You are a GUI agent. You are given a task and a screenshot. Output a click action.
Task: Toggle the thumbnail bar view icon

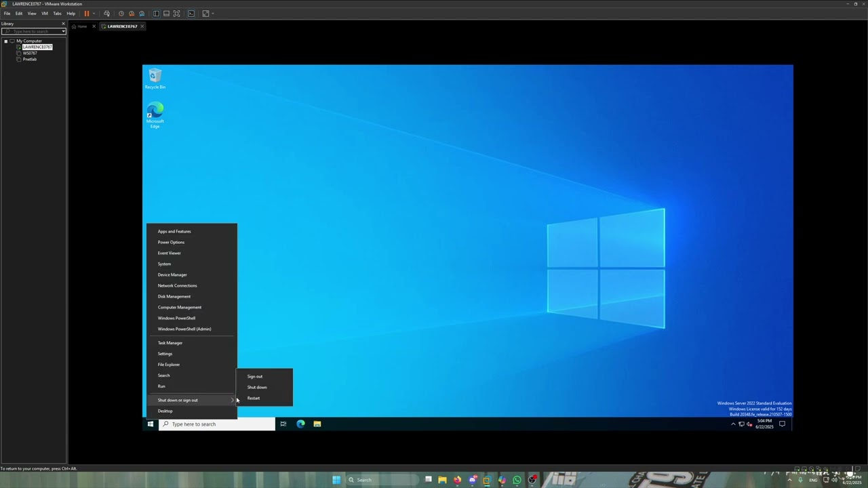tap(166, 14)
